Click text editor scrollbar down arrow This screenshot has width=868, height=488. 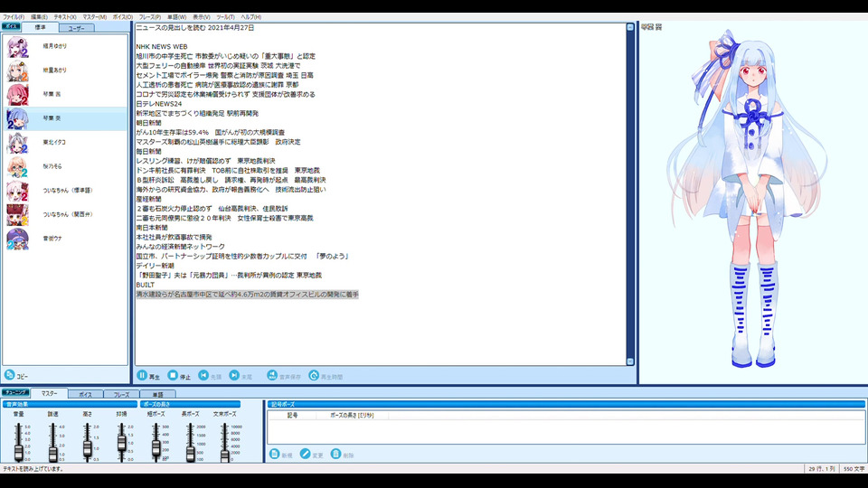[630, 361]
